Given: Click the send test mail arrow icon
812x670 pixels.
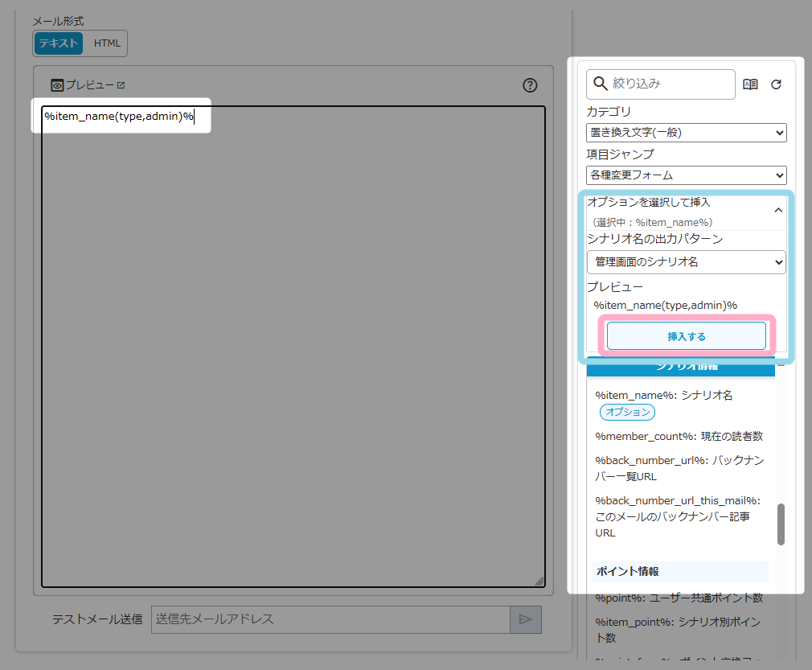Looking at the screenshot, I should point(525,619).
